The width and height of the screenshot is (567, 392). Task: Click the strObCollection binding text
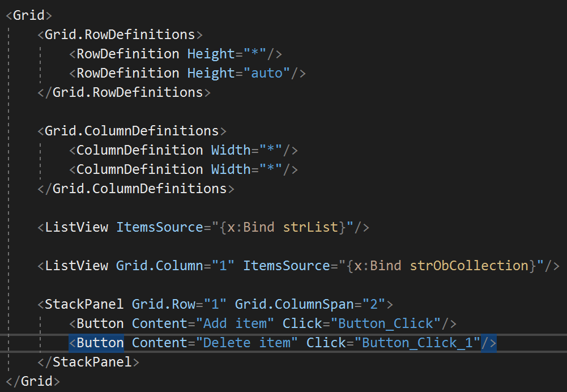coord(469,266)
